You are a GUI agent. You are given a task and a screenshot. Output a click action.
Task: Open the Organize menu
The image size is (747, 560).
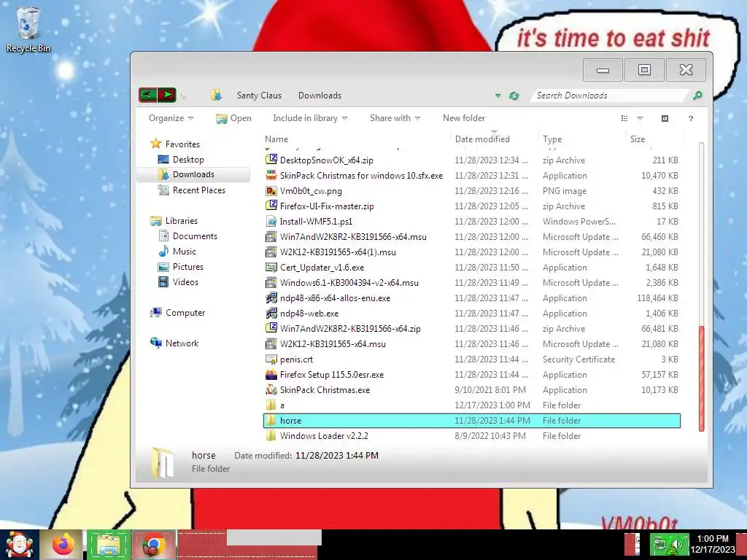[171, 118]
